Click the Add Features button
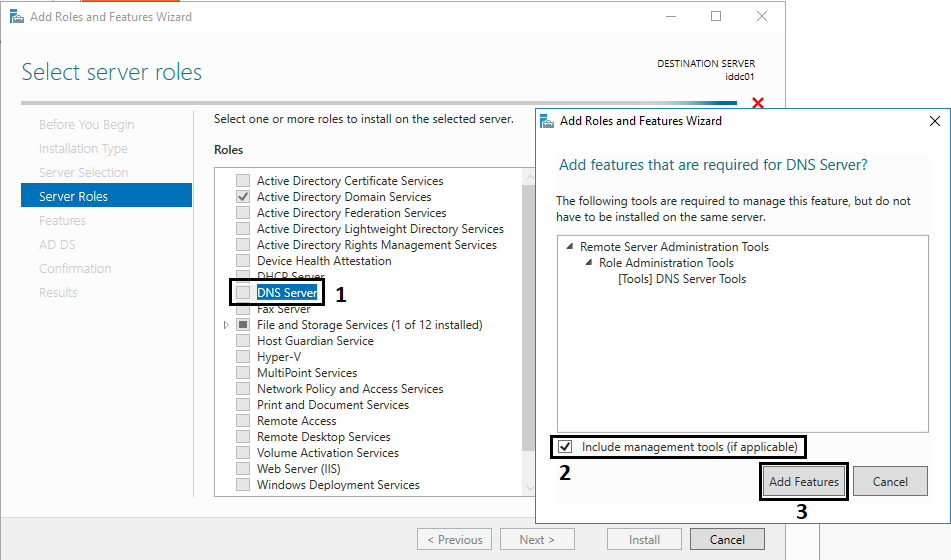The height and width of the screenshot is (560, 951). (x=804, y=481)
